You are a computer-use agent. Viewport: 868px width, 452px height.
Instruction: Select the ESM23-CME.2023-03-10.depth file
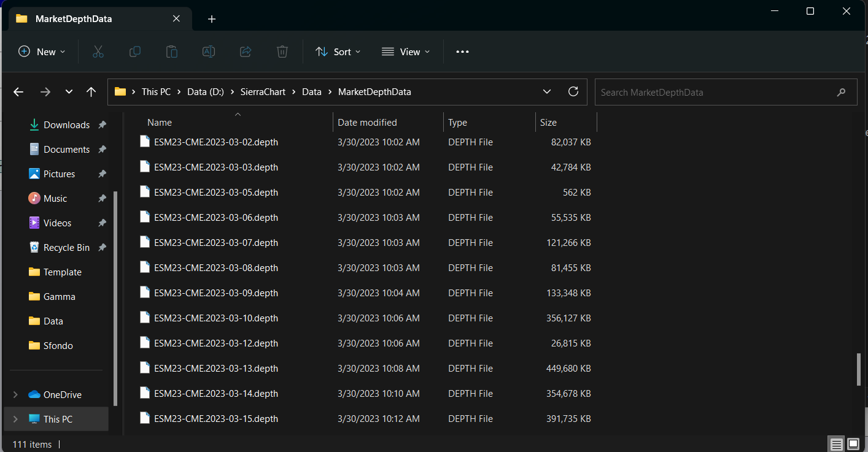pyautogui.click(x=216, y=318)
